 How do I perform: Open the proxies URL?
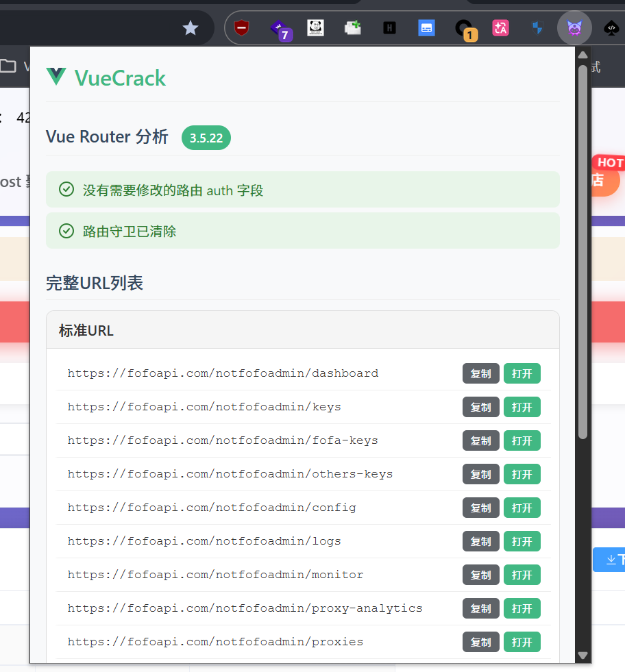(x=522, y=642)
